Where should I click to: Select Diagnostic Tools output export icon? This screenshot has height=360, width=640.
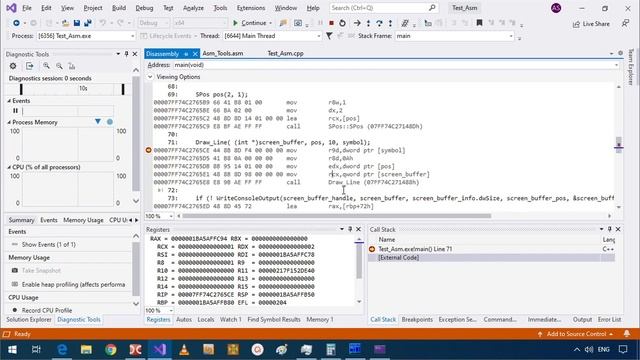[29, 66]
